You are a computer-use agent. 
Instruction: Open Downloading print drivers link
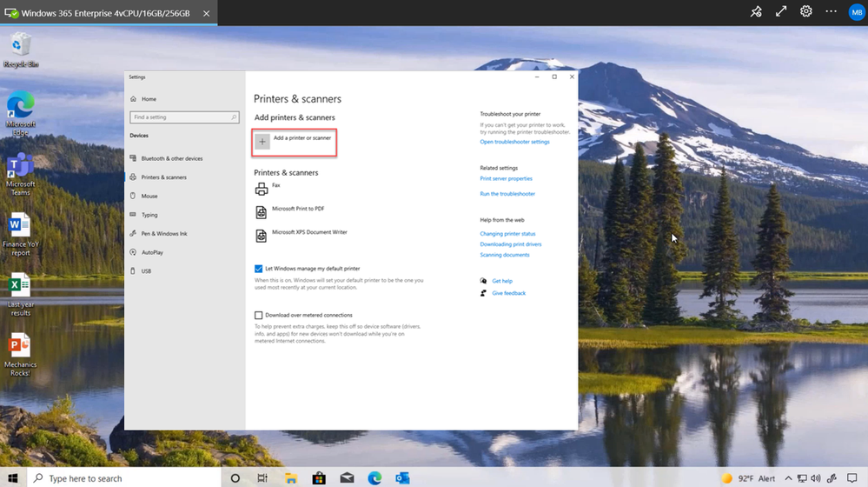510,244
